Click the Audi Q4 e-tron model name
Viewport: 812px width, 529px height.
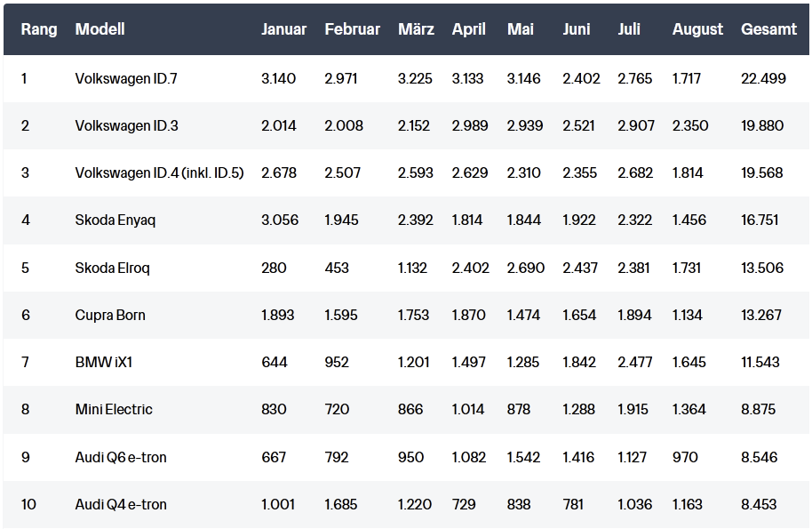(121, 505)
